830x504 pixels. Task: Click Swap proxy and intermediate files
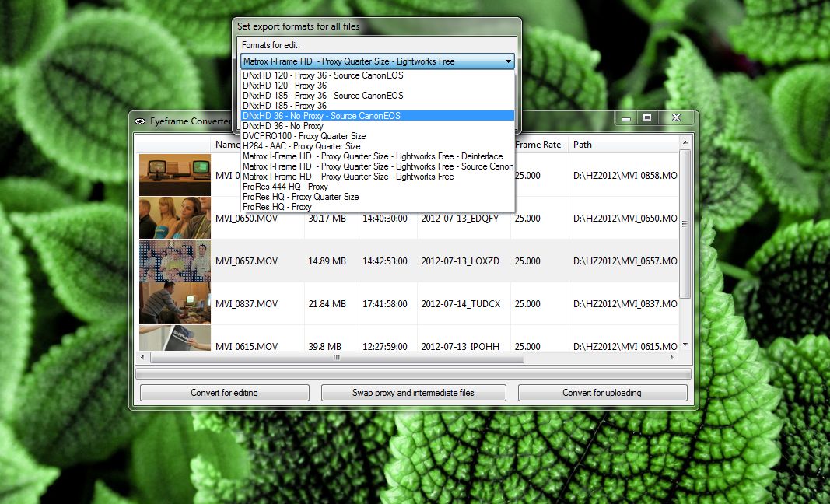coord(413,393)
